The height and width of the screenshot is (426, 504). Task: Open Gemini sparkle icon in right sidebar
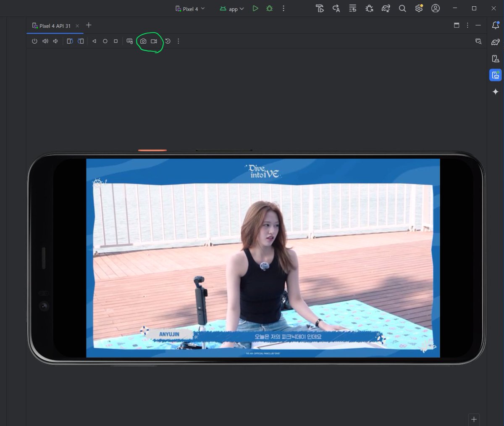496,92
